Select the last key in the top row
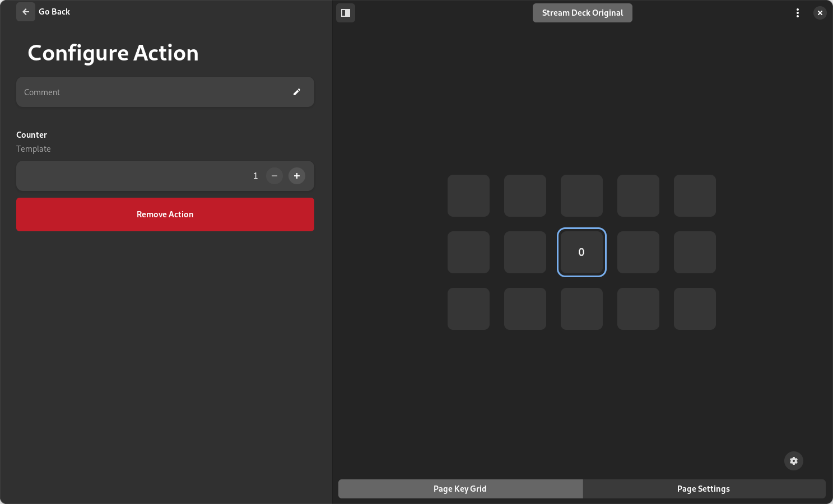The width and height of the screenshot is (833, 504). click(695, 195)
